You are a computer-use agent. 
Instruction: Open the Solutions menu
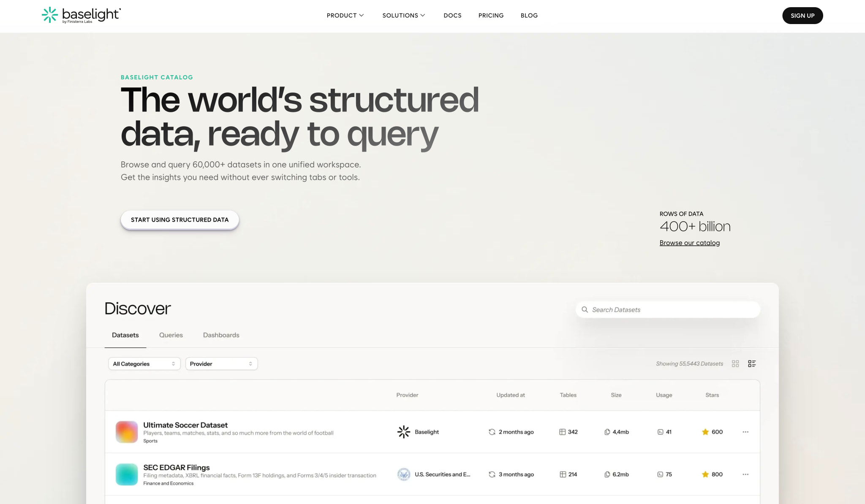coord(403,15)
